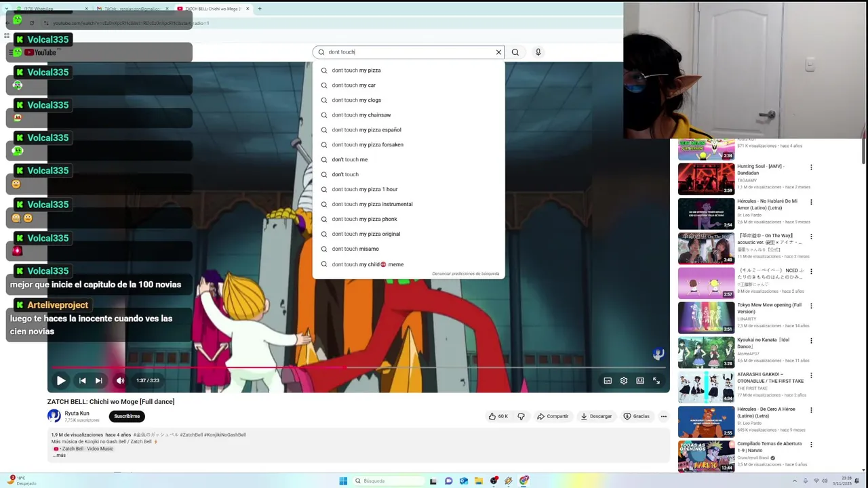Screen dimensions: 868x488
Task: Clear the search box with the X
Action: tap(498, 52)
